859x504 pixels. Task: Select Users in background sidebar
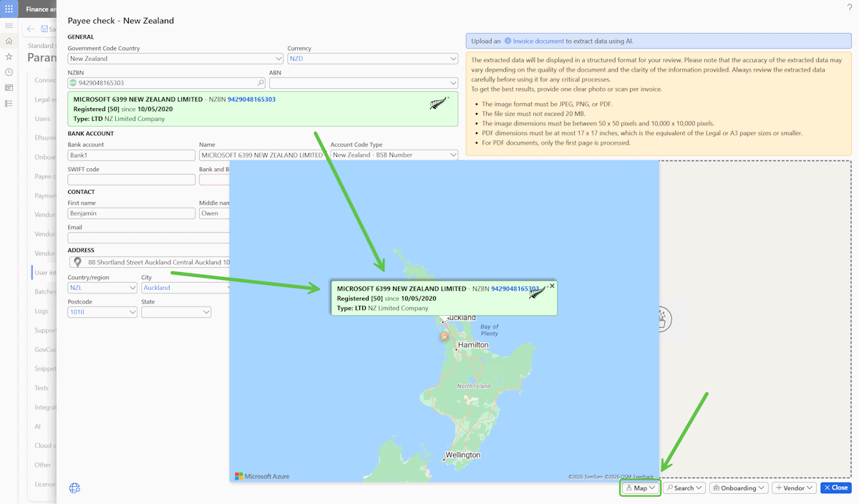pos(43,119)
